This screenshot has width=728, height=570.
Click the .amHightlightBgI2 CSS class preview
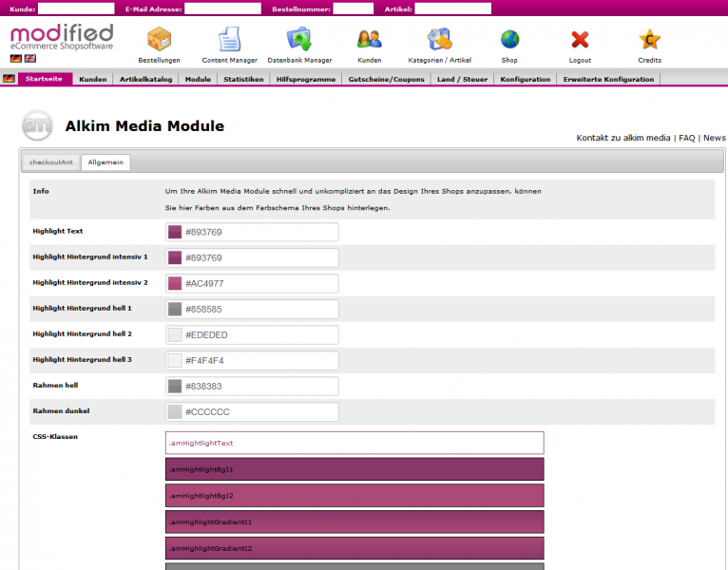click(354, 496)
